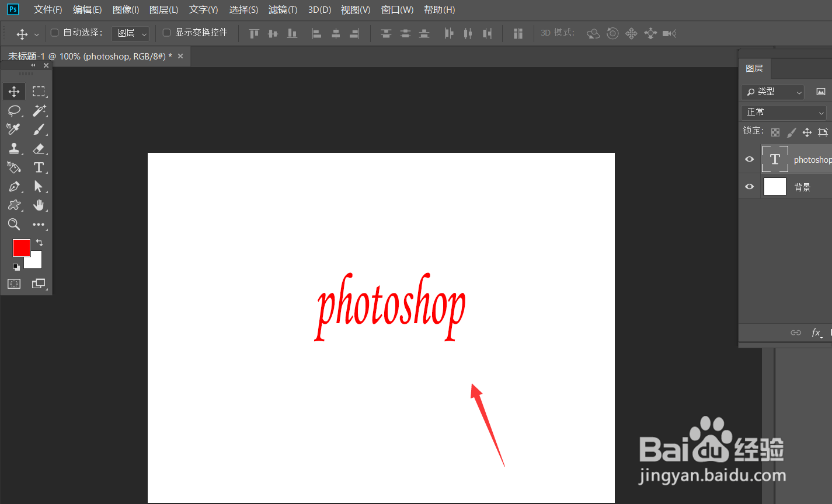Distribute bottom edges in options bar

(424, 34)
